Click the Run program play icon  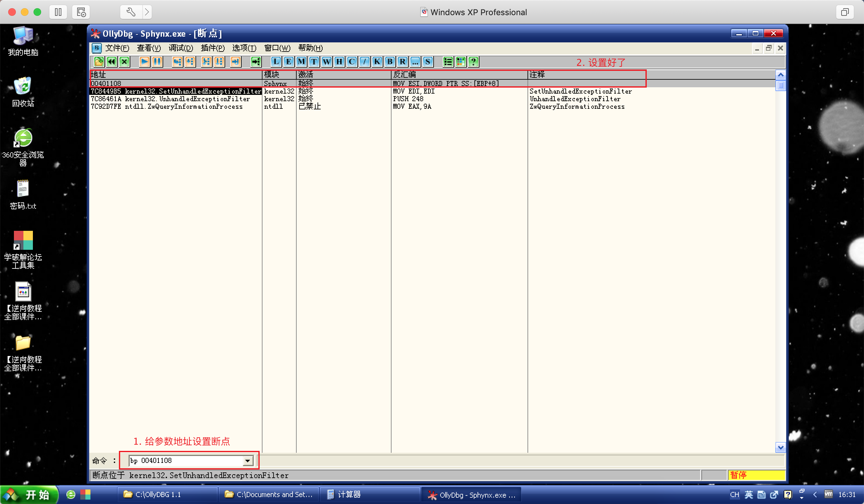[x=144, y=62]
